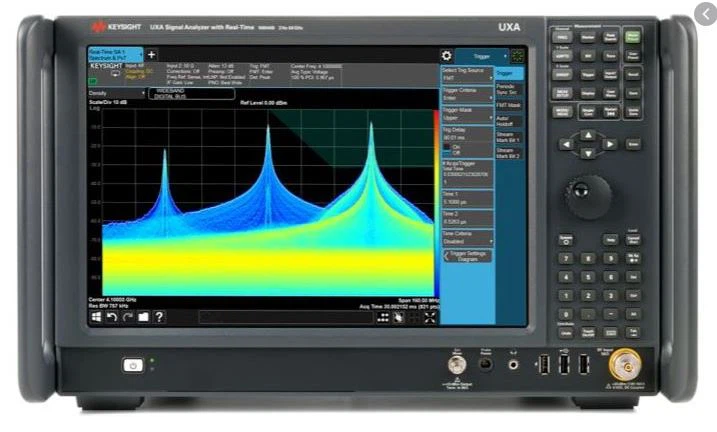Click Scale/Div 10 dB label
Viewport: 717px width, 432px height.
(x=108, y=102)
